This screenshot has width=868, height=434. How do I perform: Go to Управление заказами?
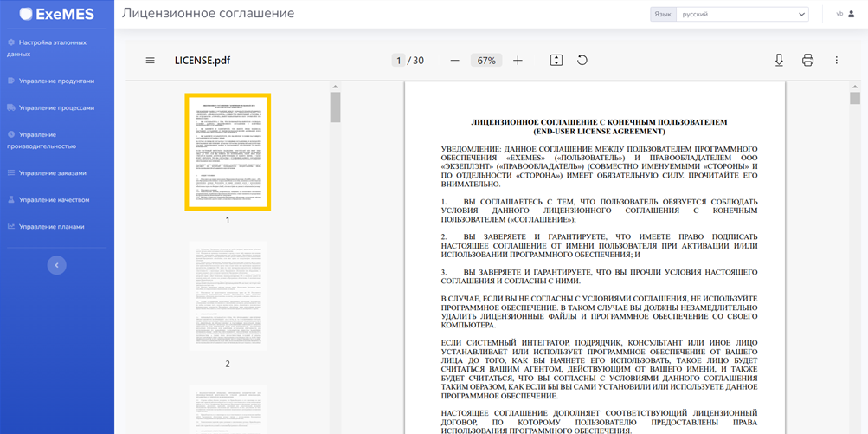pyautogui.click(x=52, y=172)
